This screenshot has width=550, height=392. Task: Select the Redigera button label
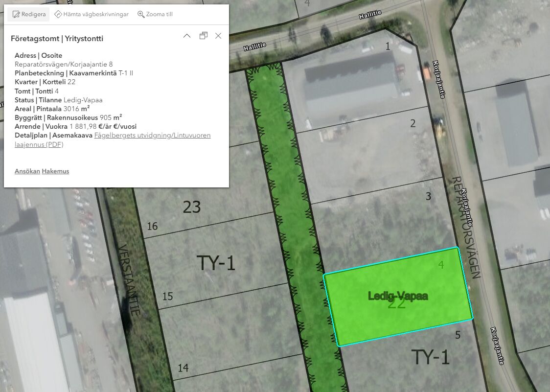(33, 14)
